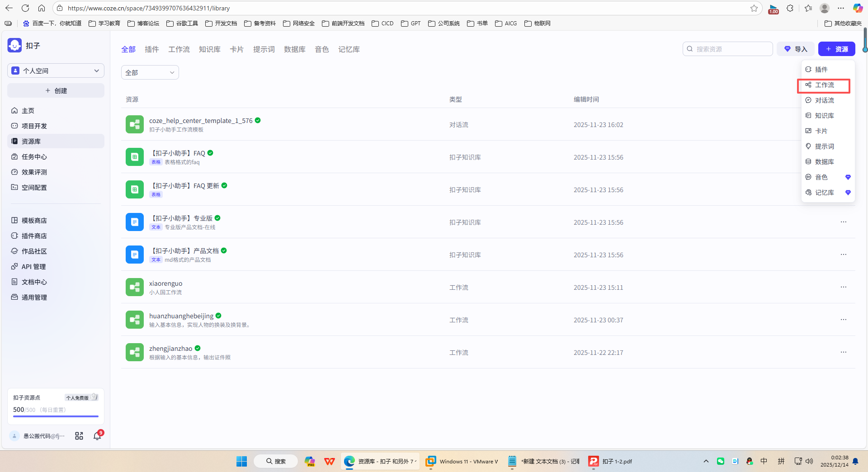Click the 搜索资源 search field
The height and width of the screenshot is (472, 868).
[x=728, y=49]
